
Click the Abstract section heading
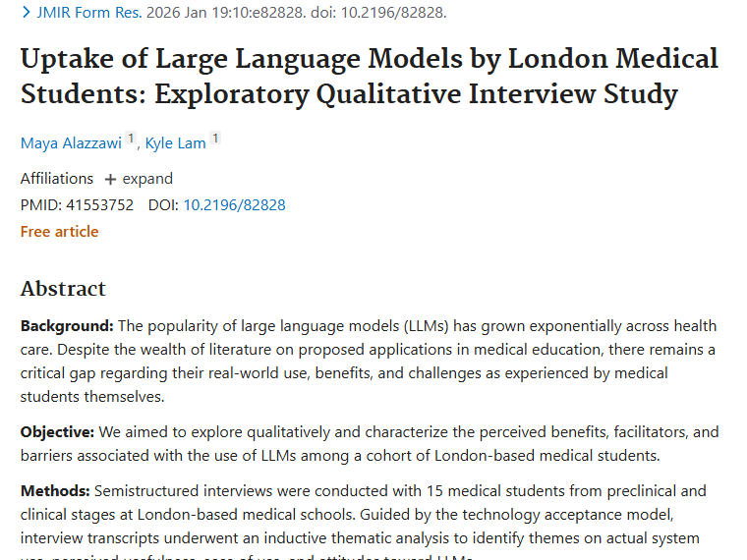point(63,289)
